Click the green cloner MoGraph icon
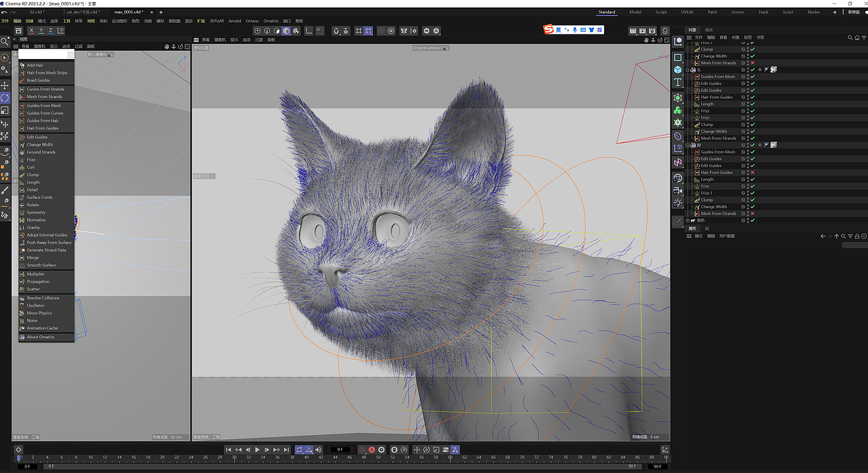868x473 pixels. (677, 110)
